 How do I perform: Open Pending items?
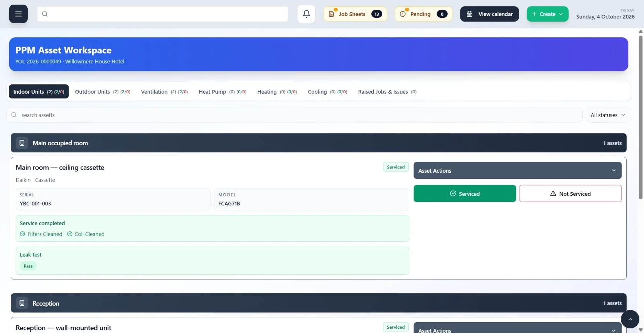pyautogui.click(x=423, y=14)
